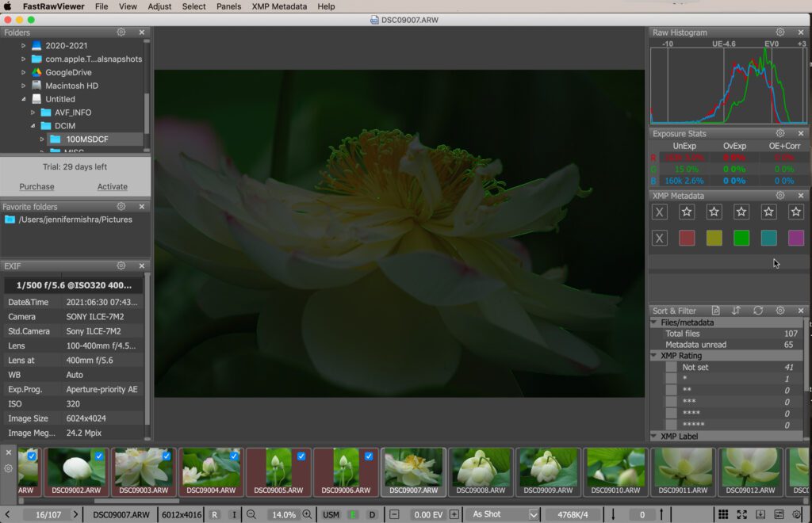Enter fullscreen mode from the status bar
This screenshot has height=523, width=812.
[741, 514]
